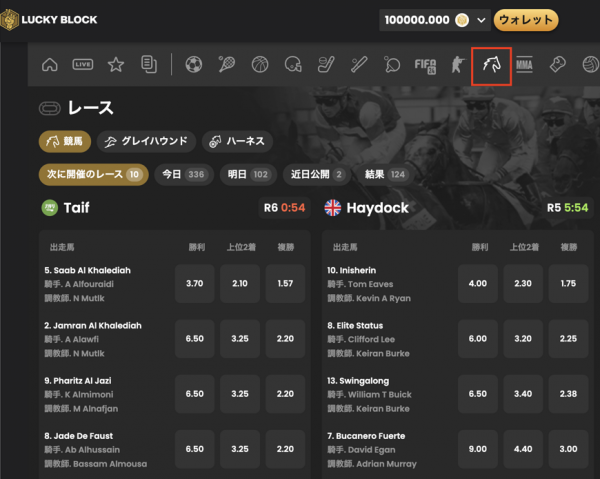Open Favorites star icon

[116, 64]
